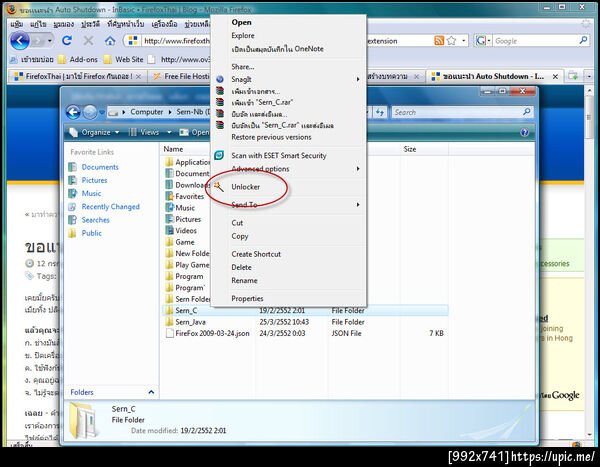Open Explorer recent pages dropdown
The height and width of the screenshot is (467, 600).
click(x=101, y=112)
